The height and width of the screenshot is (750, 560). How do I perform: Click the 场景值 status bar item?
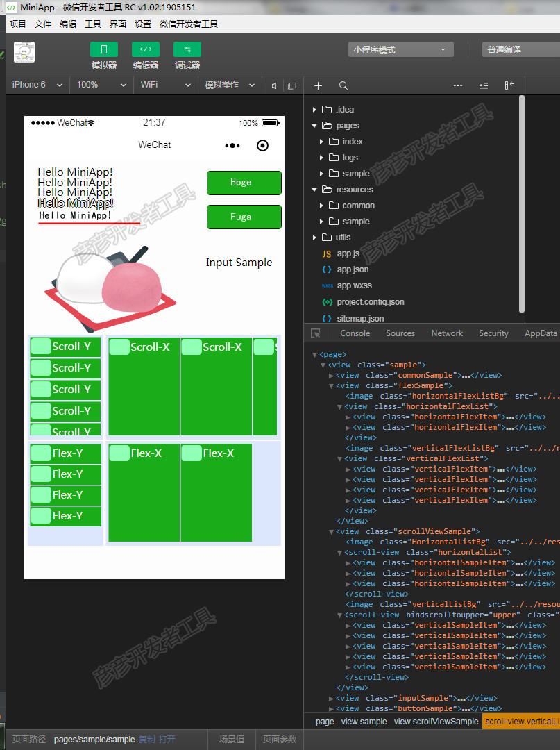(x=232, y=740)
